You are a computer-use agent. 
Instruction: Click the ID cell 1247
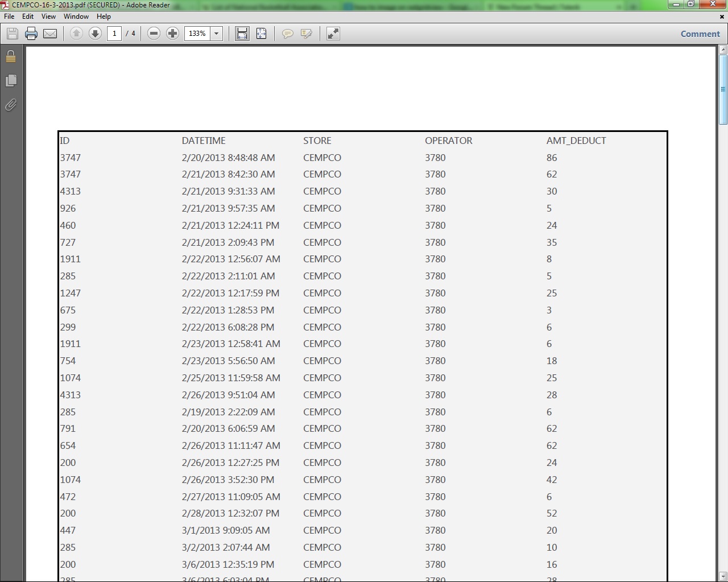point(71,293)
